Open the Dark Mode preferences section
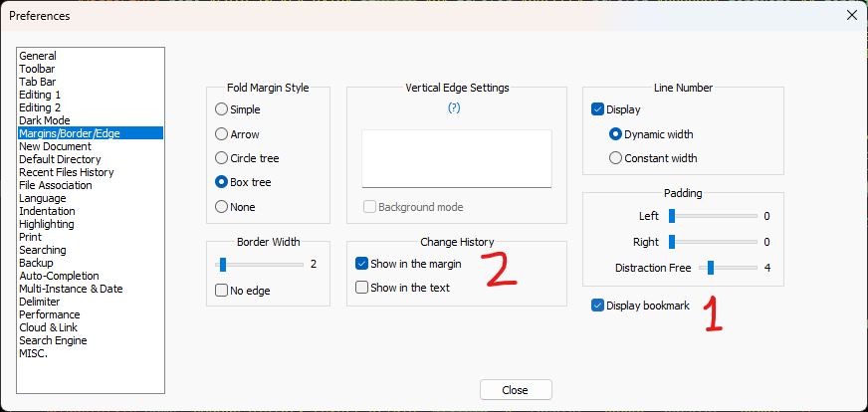 pos(45,120)
